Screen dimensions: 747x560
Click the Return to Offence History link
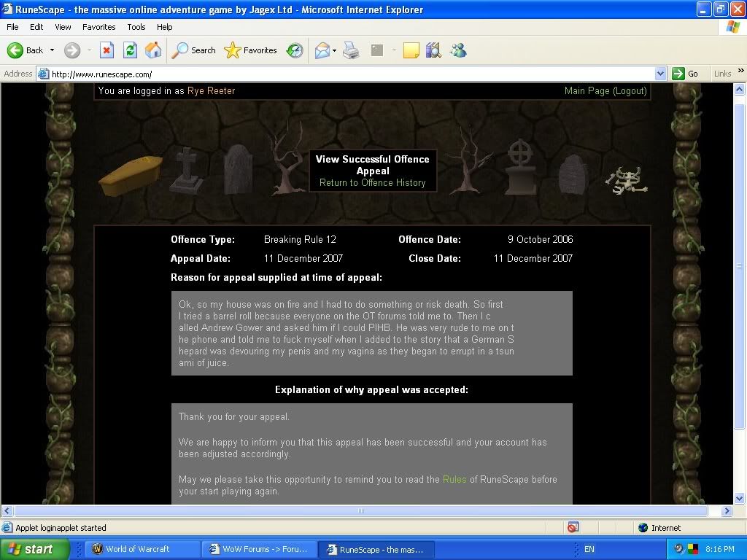point(372,183)
